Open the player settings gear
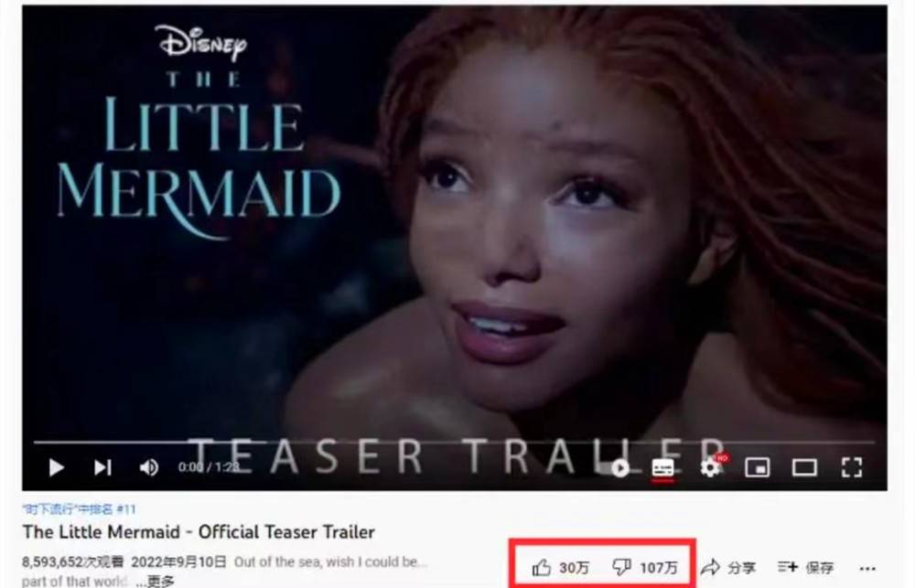The height and width of the screenshot is (588, 915). click(710, 467)
